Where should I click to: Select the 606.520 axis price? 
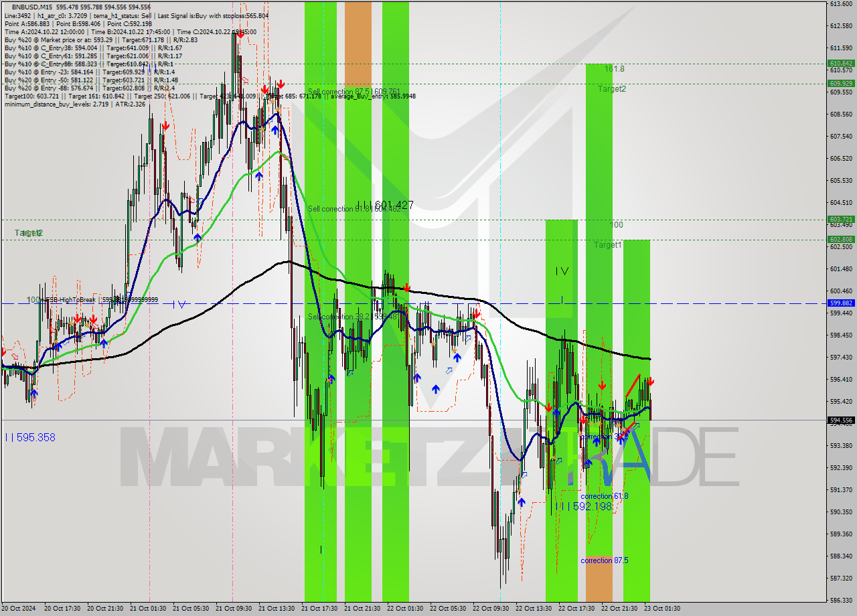(x=841, y=159)
